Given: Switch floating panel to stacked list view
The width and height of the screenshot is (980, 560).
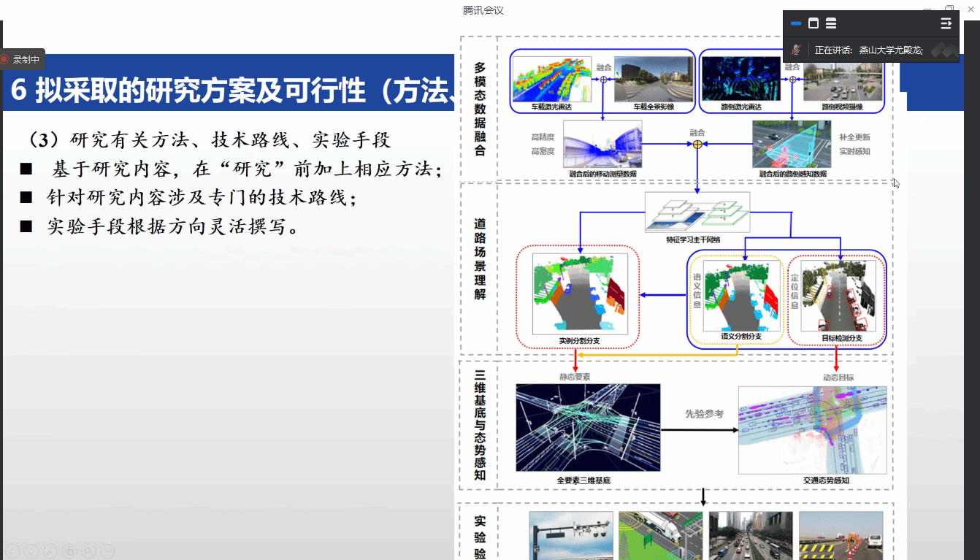Looking at the screenshot, I should pos(831,23).
